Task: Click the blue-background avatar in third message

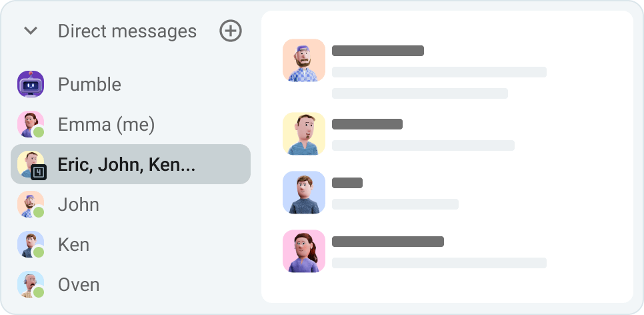Action: (x=304, y=192)
